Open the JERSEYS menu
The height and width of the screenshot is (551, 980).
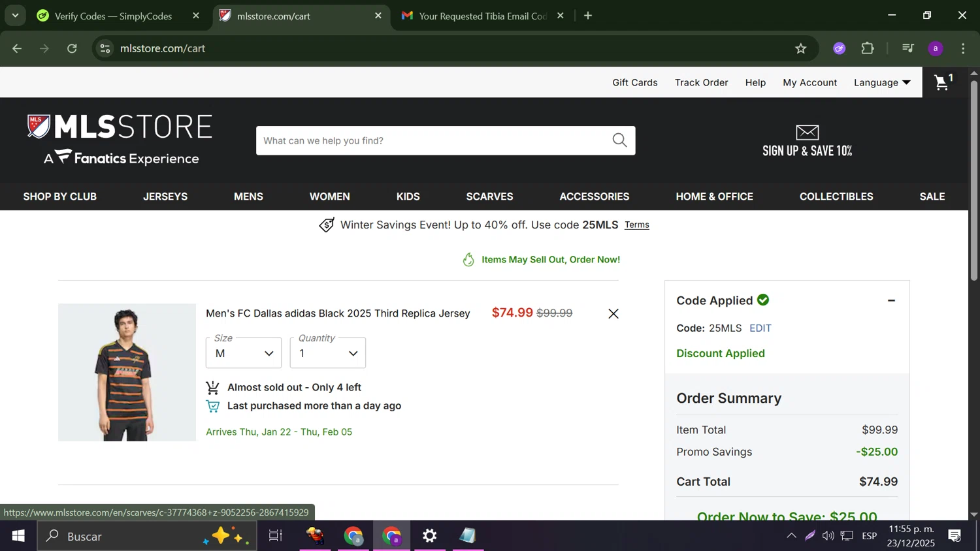(x=165, y=197)
